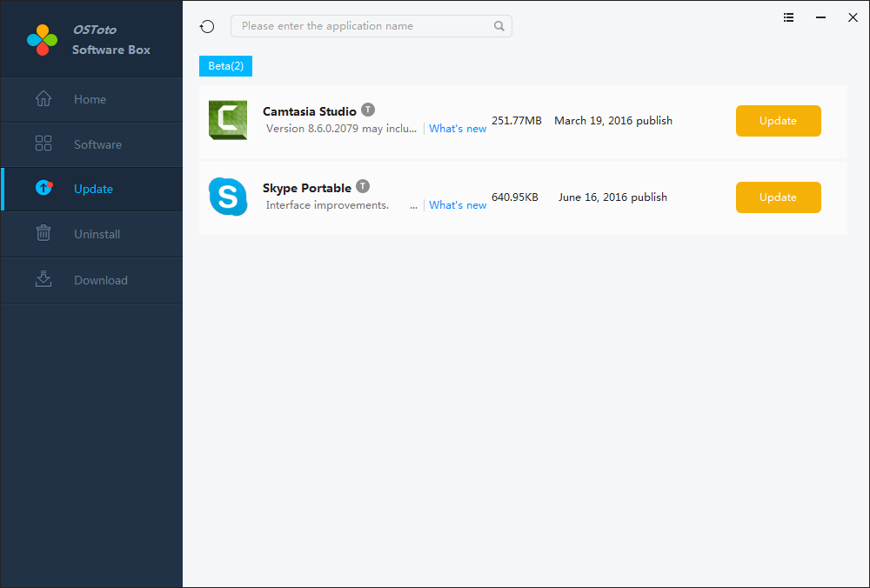Update Skype Portable
This screenshot has width=870, height=588.
[779, 197]
